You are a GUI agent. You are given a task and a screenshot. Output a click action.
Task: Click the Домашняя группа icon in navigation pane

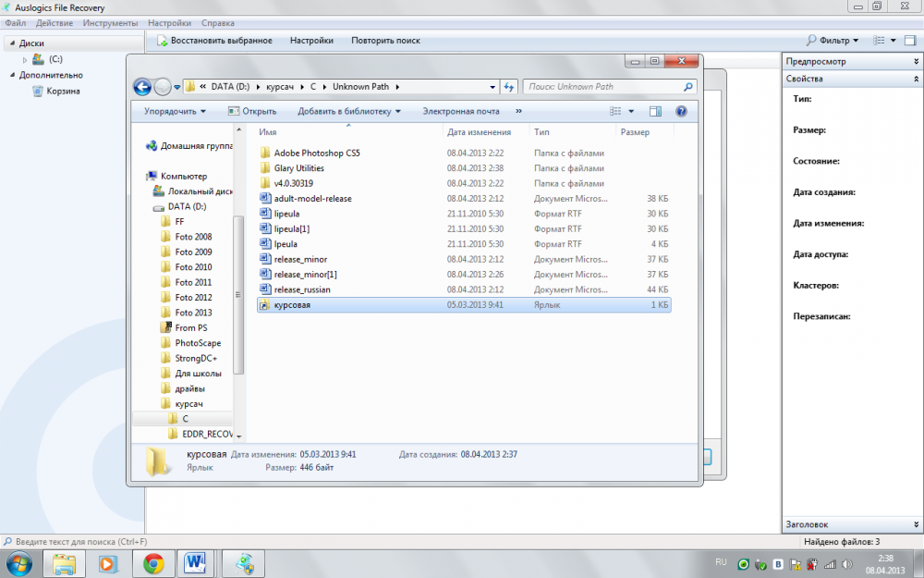point(152,146)
